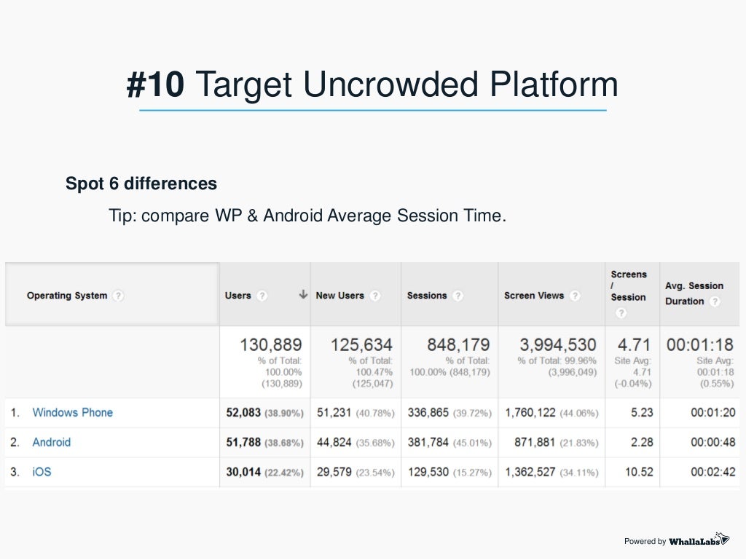Click the Users sort descending arrow

303,295
